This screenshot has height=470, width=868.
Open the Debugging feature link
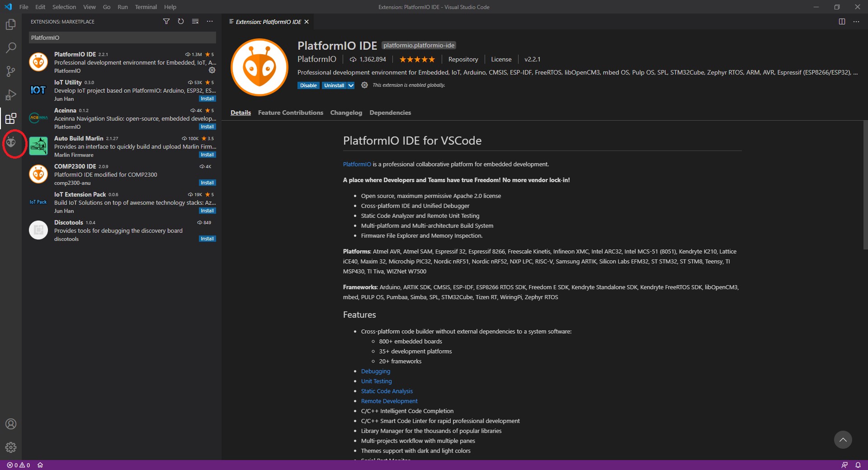[x=376, y=371]
